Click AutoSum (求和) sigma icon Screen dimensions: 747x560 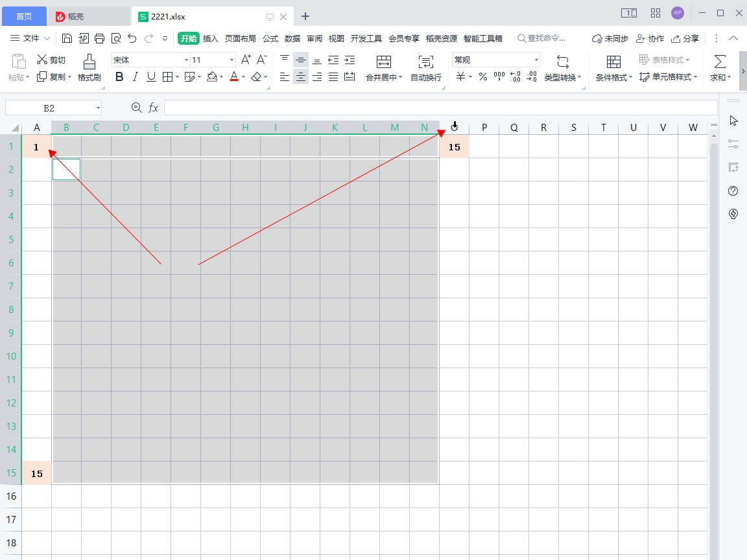pos(720,62)
